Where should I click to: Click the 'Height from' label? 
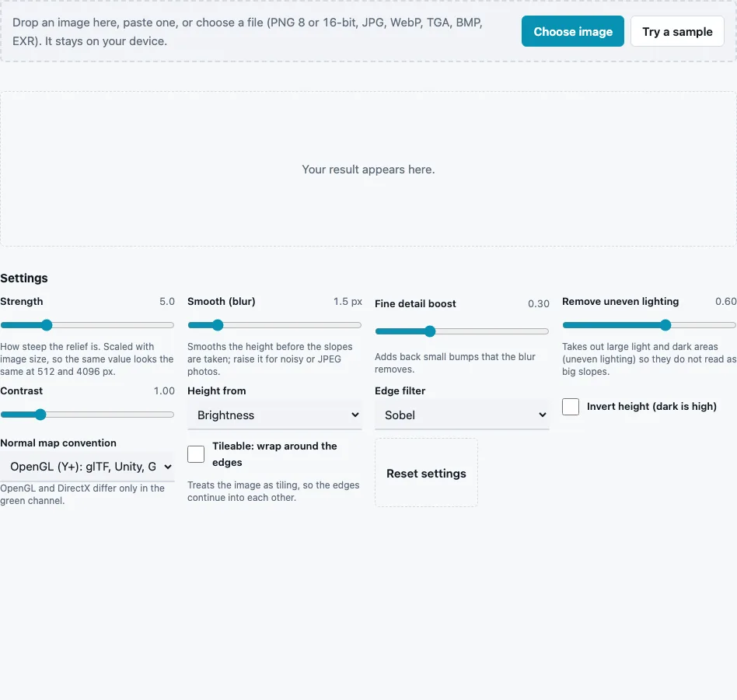(217, 390)
